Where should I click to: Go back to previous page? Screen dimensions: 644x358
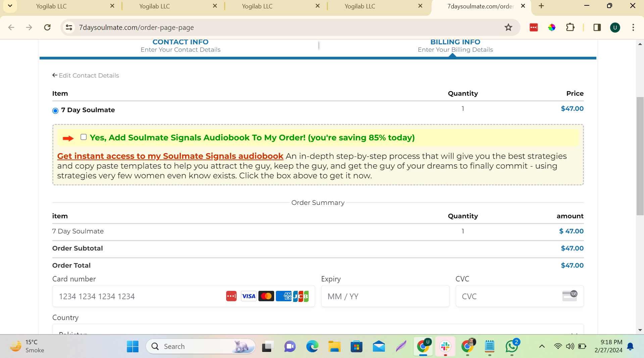[x=11, y=28]
